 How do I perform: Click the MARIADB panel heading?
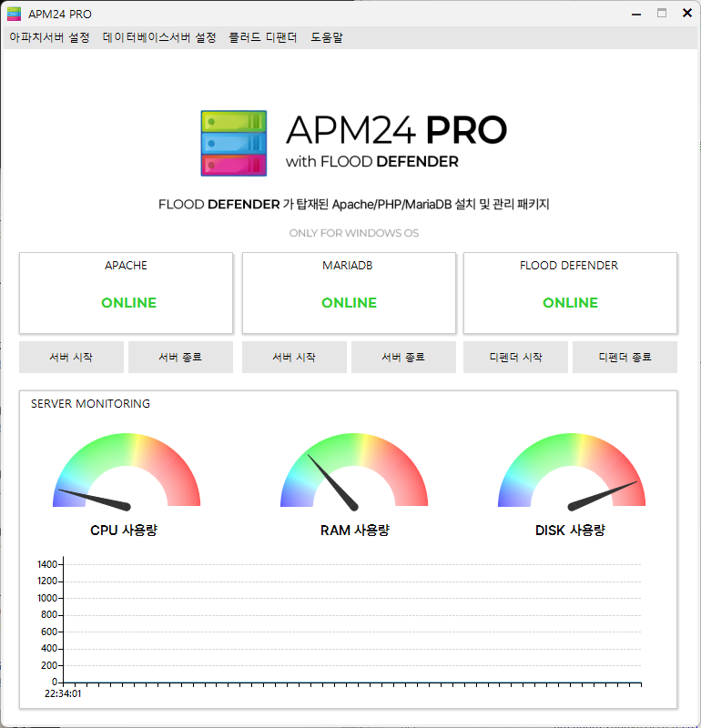coord(348,265)
